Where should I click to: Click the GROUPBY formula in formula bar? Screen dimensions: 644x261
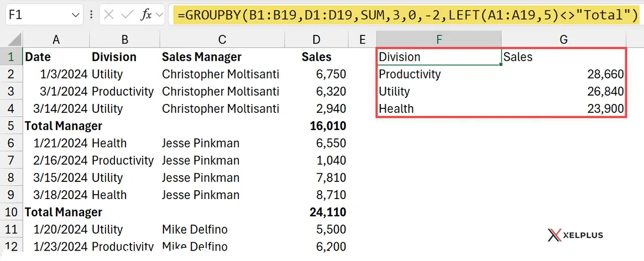tap(404, 15)
